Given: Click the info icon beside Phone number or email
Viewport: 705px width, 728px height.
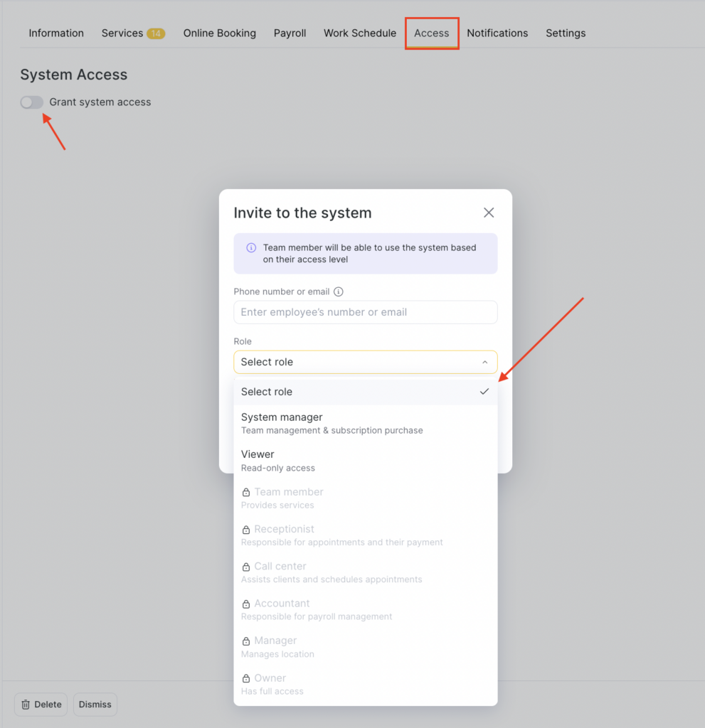Looking at the screenshot, I should (x=339, y=291).
